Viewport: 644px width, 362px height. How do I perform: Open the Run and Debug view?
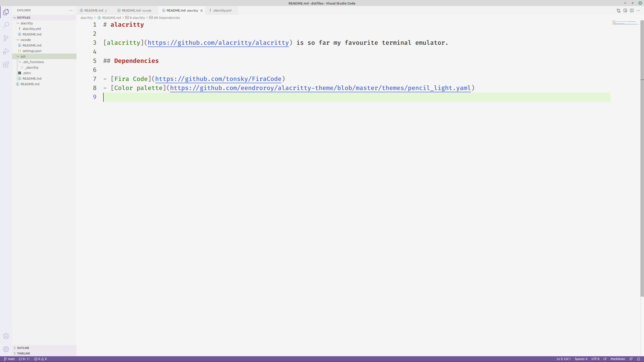(6, 51)
